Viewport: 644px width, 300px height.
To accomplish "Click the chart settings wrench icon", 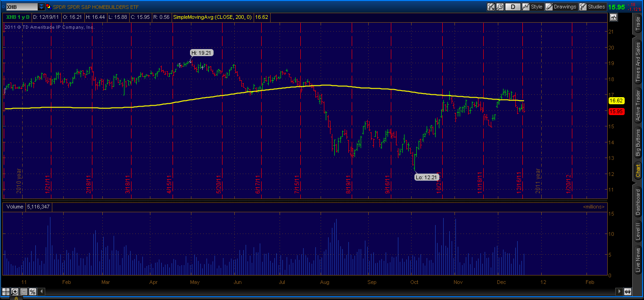I will point(499,7).
